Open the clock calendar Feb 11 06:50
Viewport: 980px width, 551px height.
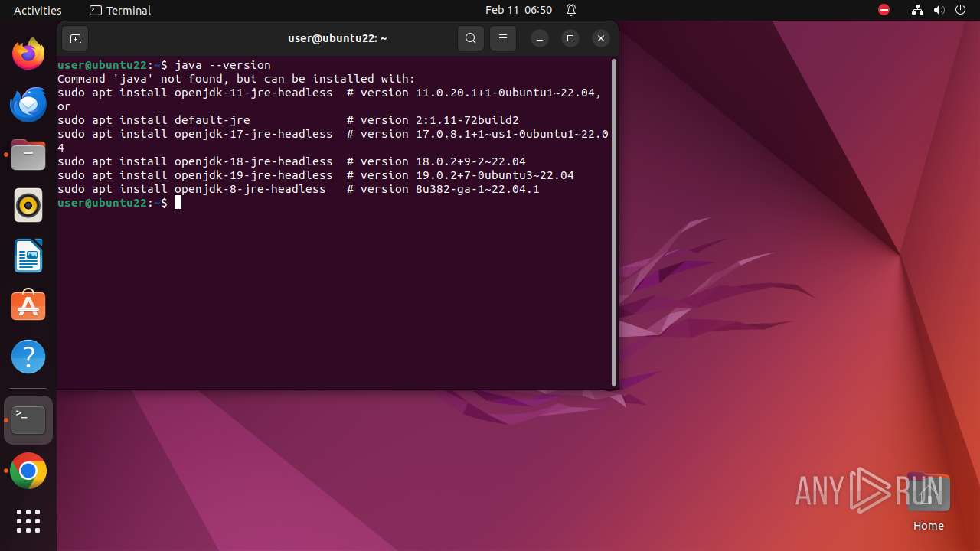pos(518,10)
